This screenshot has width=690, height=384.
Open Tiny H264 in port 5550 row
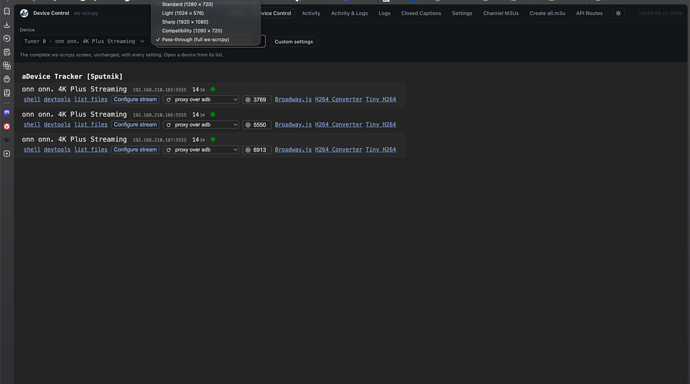(x=381, y=124)
